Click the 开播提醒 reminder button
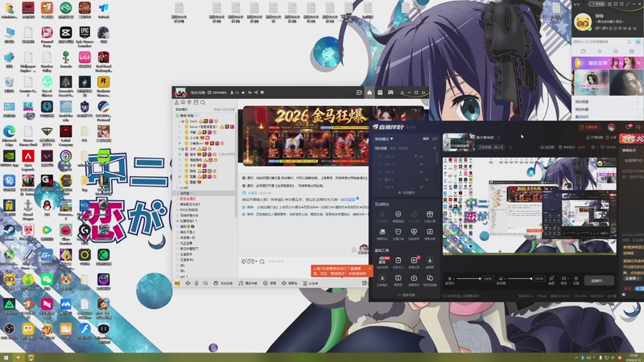The width and height of the screenshot is (644, 362). pos(595,137)
